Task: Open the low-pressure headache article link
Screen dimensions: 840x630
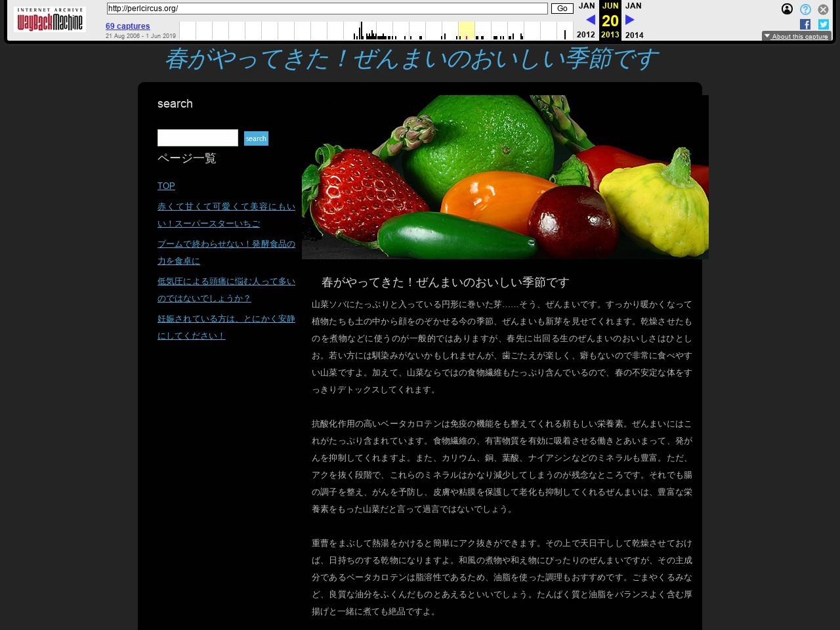Action: click(x=225, y=289)
